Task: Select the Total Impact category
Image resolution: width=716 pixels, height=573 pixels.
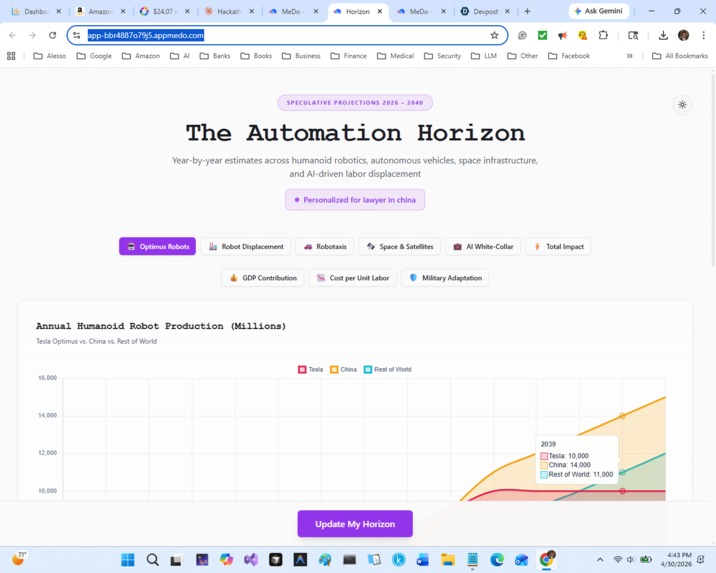Action: coord(558,247)
